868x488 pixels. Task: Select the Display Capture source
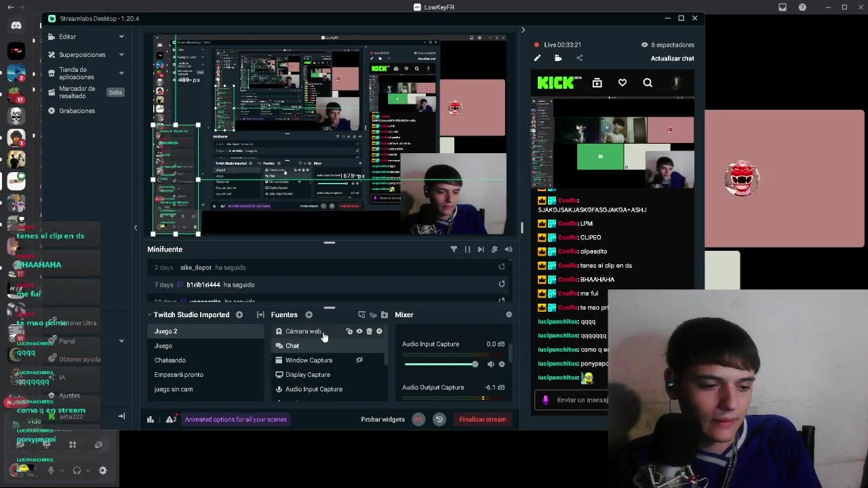click(329, 375)
